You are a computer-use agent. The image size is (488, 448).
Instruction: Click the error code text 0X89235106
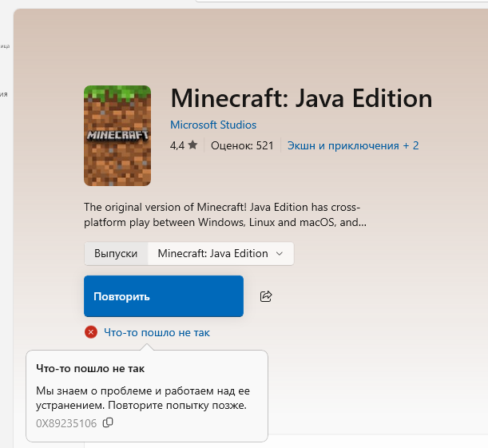(x=66, y=423)
